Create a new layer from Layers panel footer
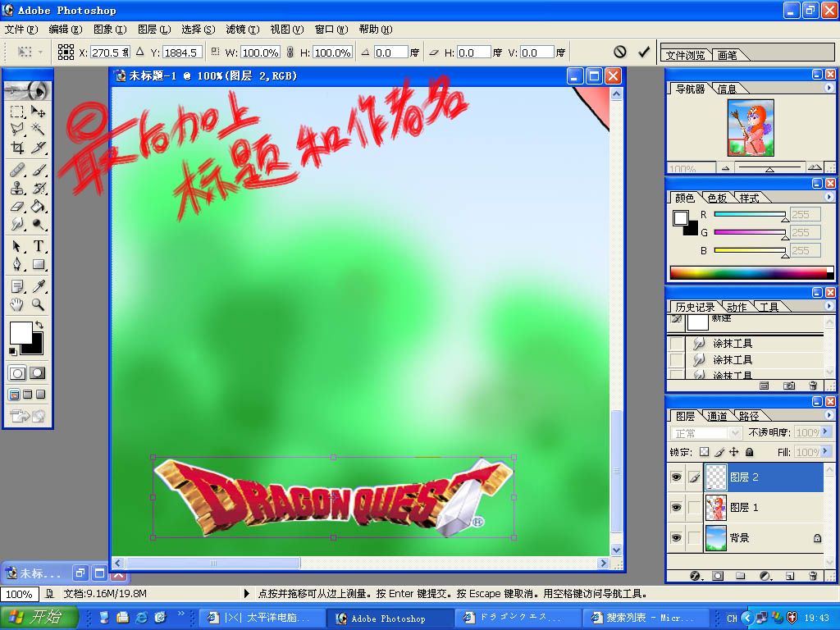 [790, 576]
